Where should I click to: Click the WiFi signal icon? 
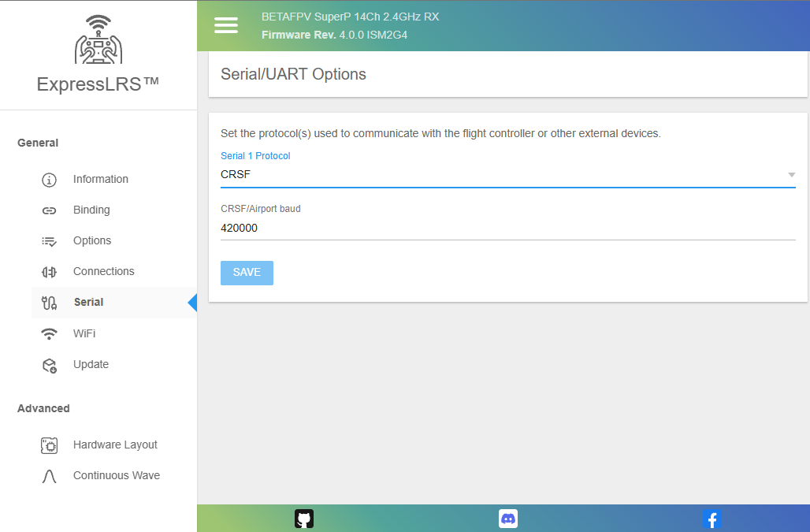coord(49,333)
